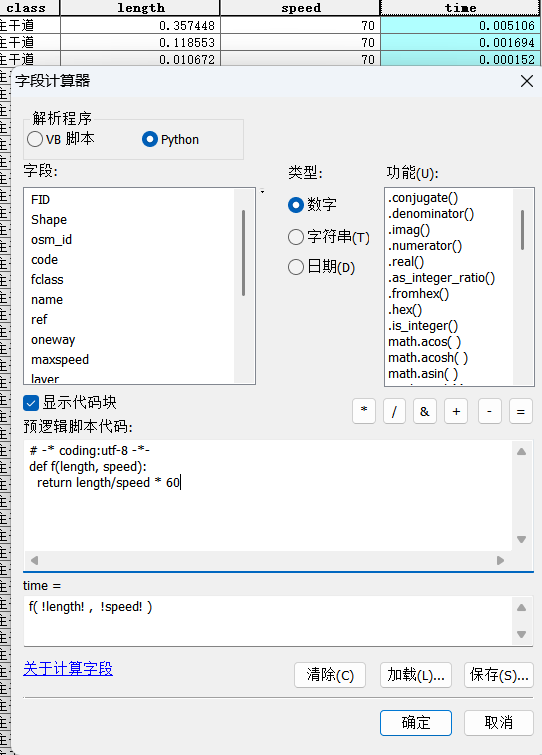Click 加载(L)... button
The height and width of the screenshot is (755, 542).
click(415, 675)
